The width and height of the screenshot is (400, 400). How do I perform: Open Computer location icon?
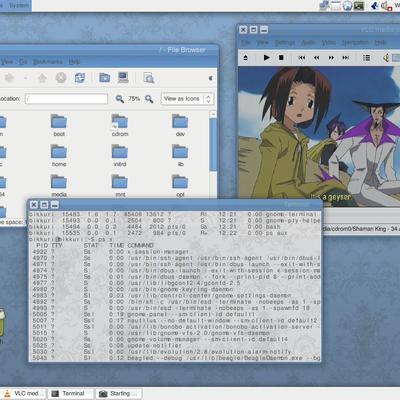tap(123, 78)
